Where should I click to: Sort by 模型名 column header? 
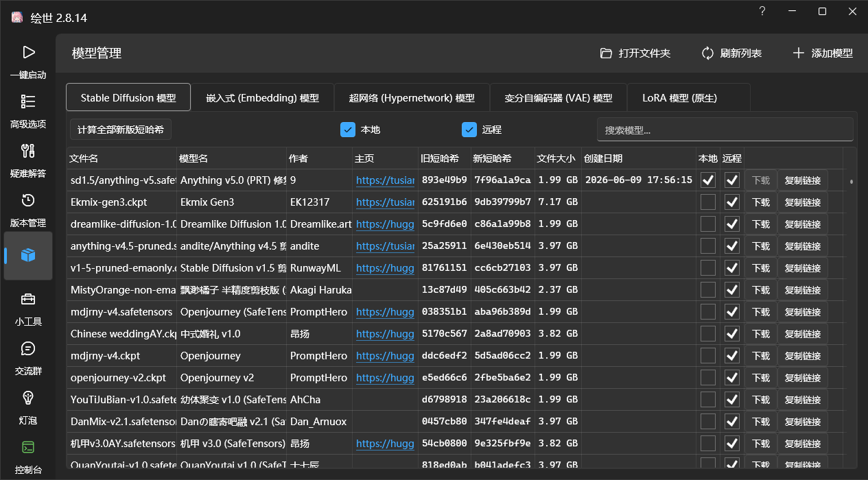[231, 158]
